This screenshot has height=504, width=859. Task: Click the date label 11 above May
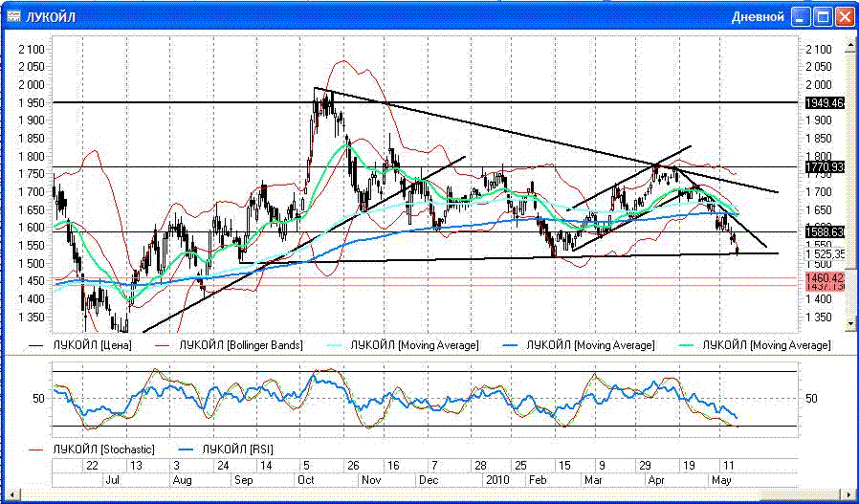[729, 466]
